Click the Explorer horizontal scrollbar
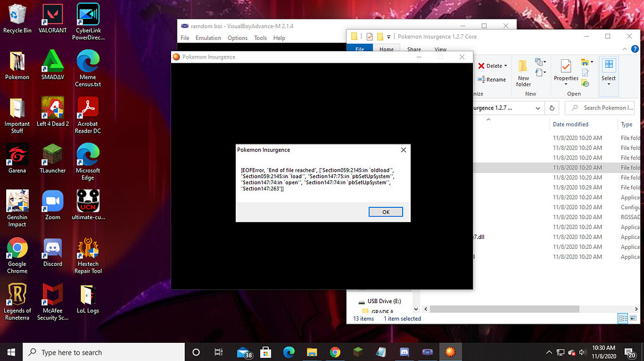Screen dimensions: 644x361 click(x=505, y=309)
